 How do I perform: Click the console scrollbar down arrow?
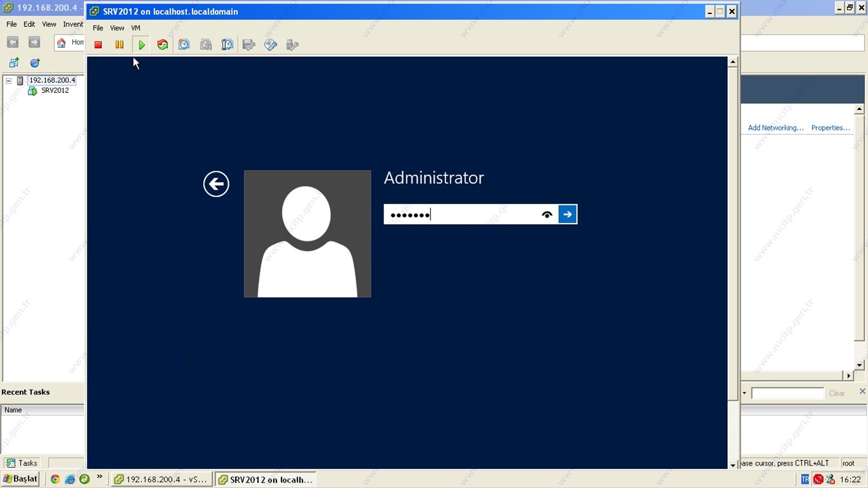pos(732,465)
